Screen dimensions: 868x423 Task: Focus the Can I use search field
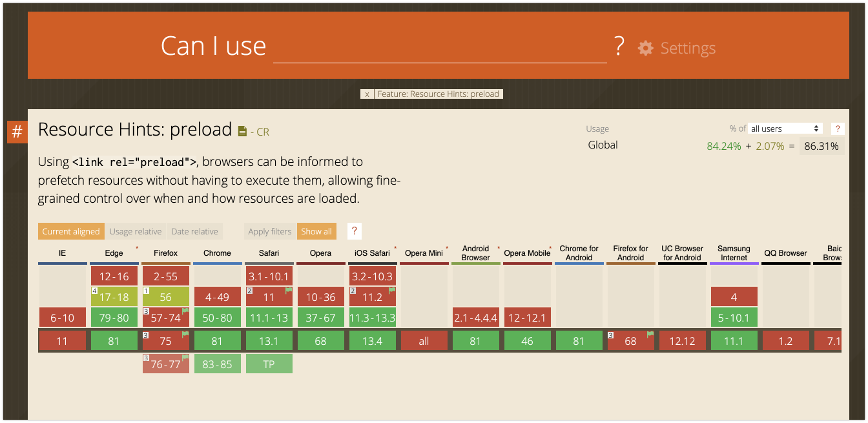(x=439, y=48)
